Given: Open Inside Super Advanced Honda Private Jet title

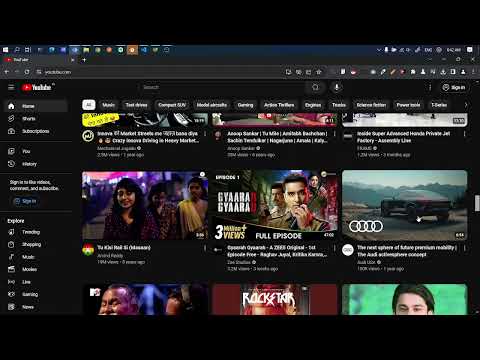Looking at the screenshot, I should tap(403, 137).
